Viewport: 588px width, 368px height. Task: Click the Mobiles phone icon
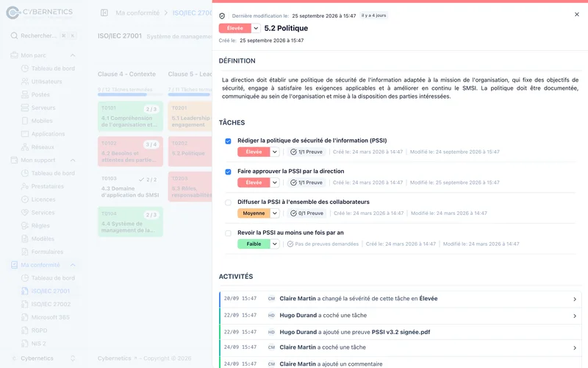pos(25,121)
